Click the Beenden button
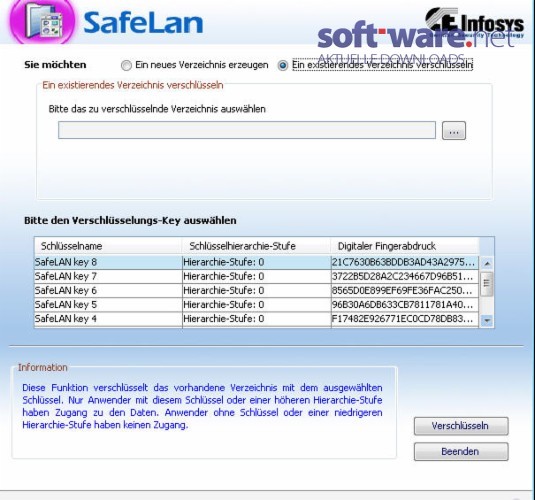Viewport: 535px width, 500px height. pos(461,452)
